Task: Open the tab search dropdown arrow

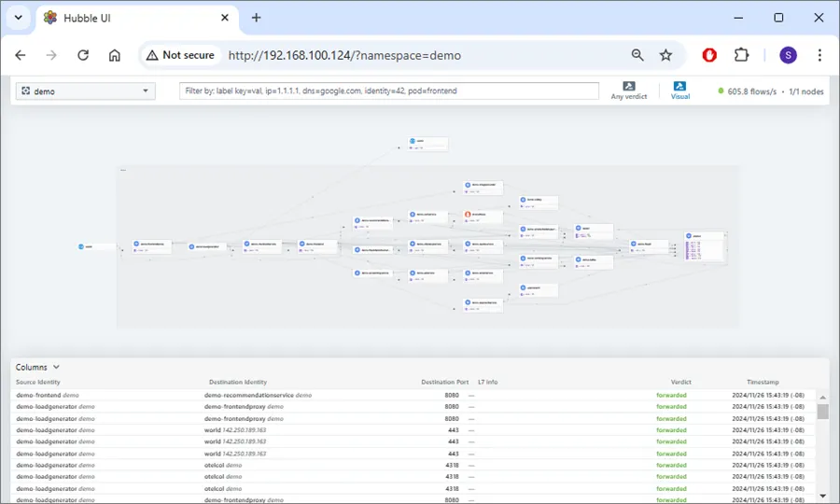Action: [x=19, y=18]
